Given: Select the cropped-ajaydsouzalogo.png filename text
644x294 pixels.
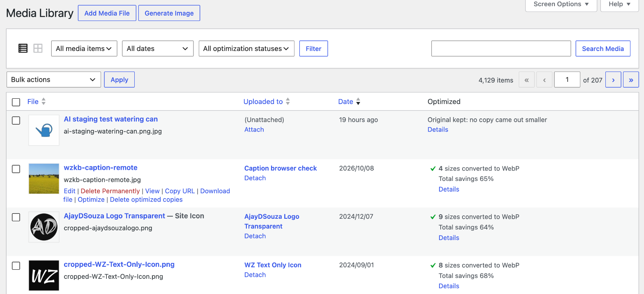Looking at the screenshot, I should tap(108, 228).
